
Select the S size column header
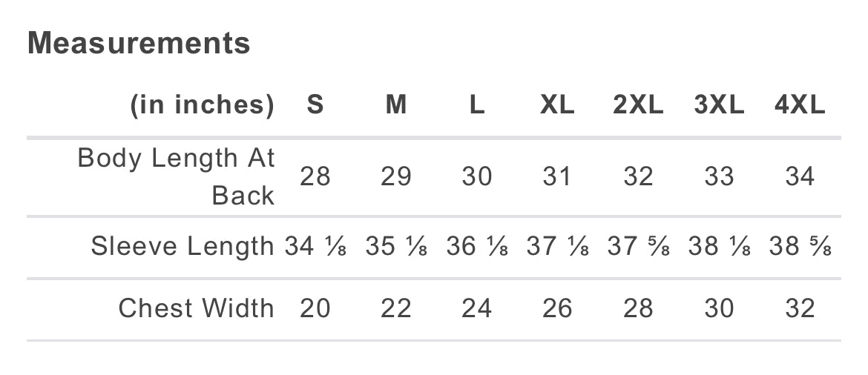pyautogui.click(x=315, y=105)
